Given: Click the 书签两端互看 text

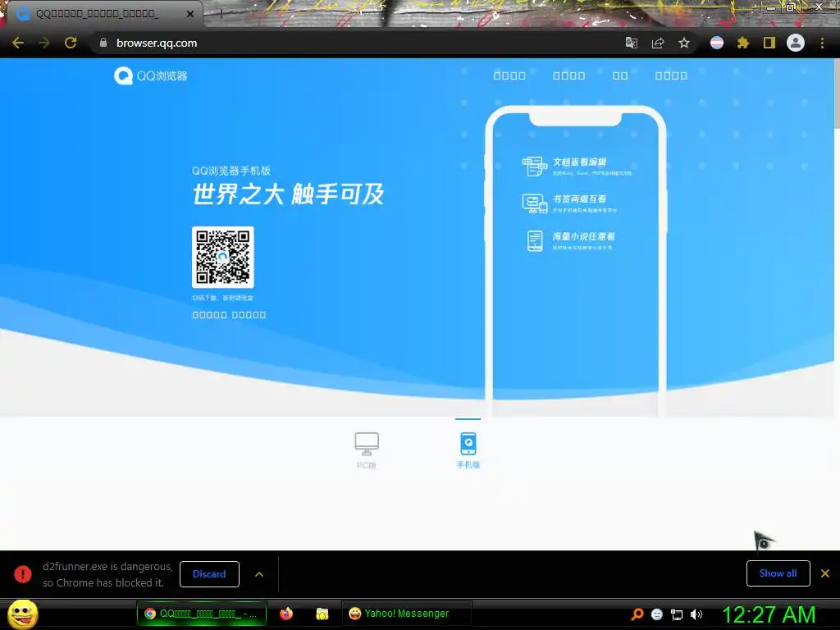Looking at the screenshot, I should 579,199.
